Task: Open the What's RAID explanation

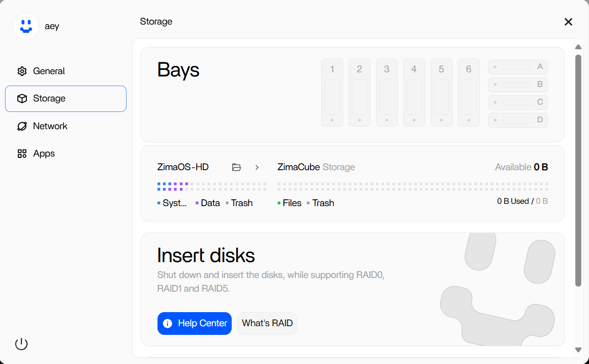Action: [267, 324]
